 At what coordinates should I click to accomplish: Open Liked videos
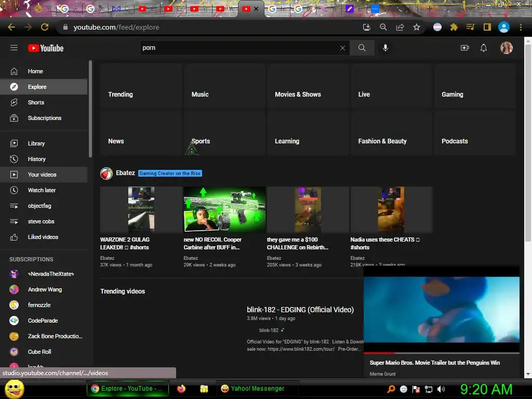(44, 237)
